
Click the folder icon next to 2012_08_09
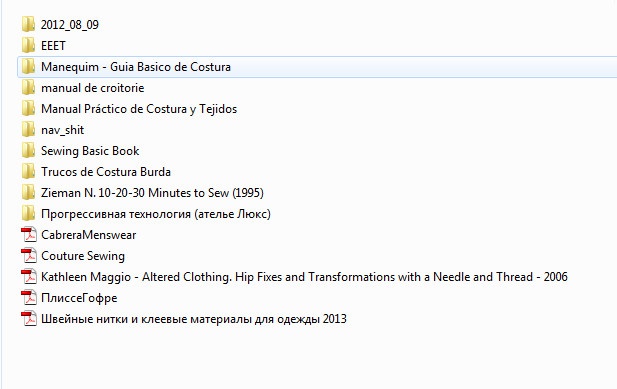pos(28,24)
